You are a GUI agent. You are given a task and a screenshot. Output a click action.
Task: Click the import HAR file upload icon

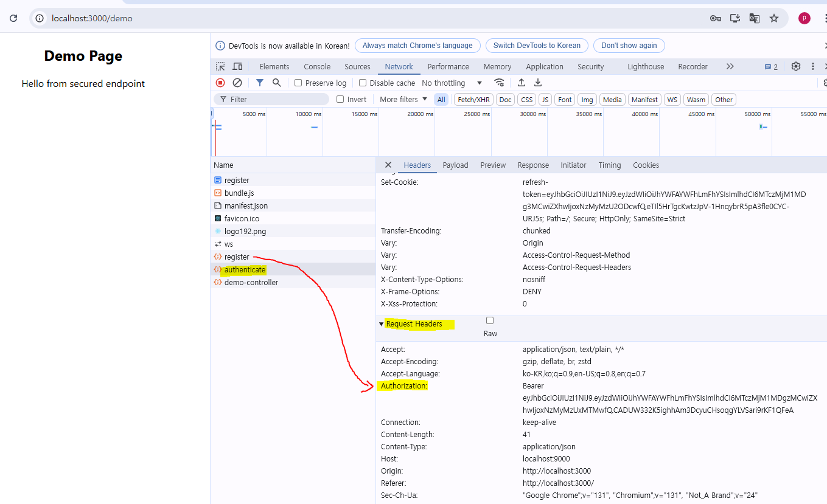522,83
